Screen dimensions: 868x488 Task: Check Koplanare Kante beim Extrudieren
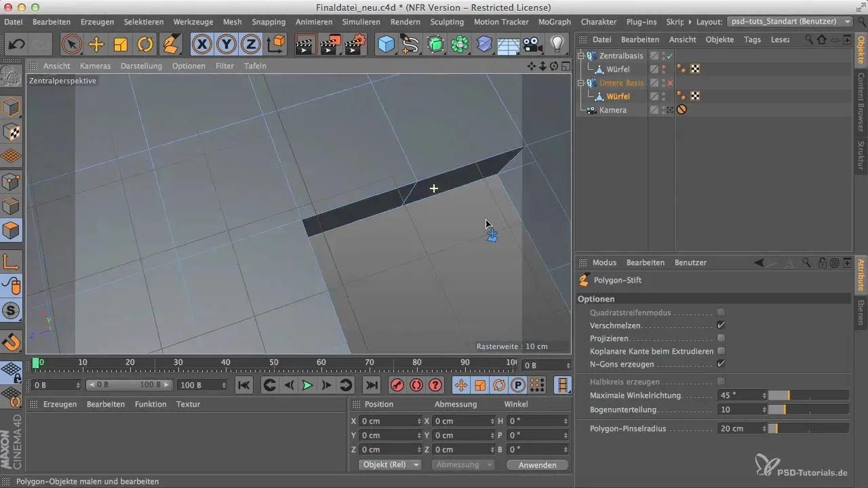click(x=722, y=351)
